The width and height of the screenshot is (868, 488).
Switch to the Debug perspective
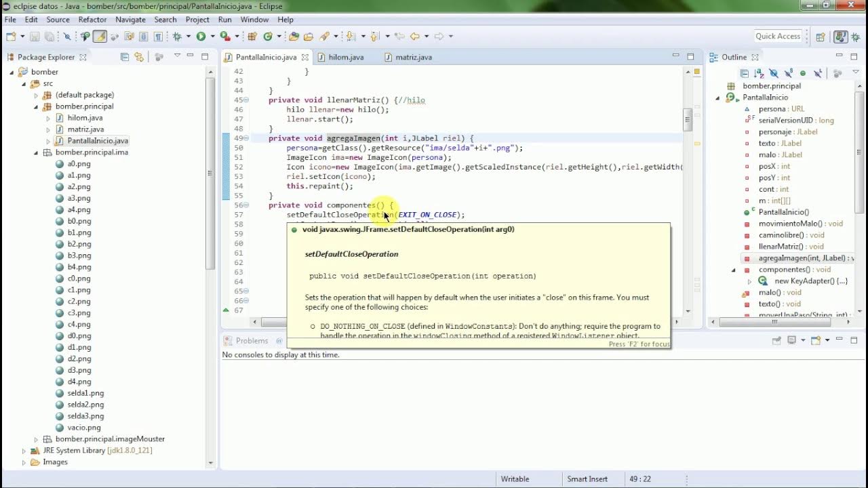856,37
